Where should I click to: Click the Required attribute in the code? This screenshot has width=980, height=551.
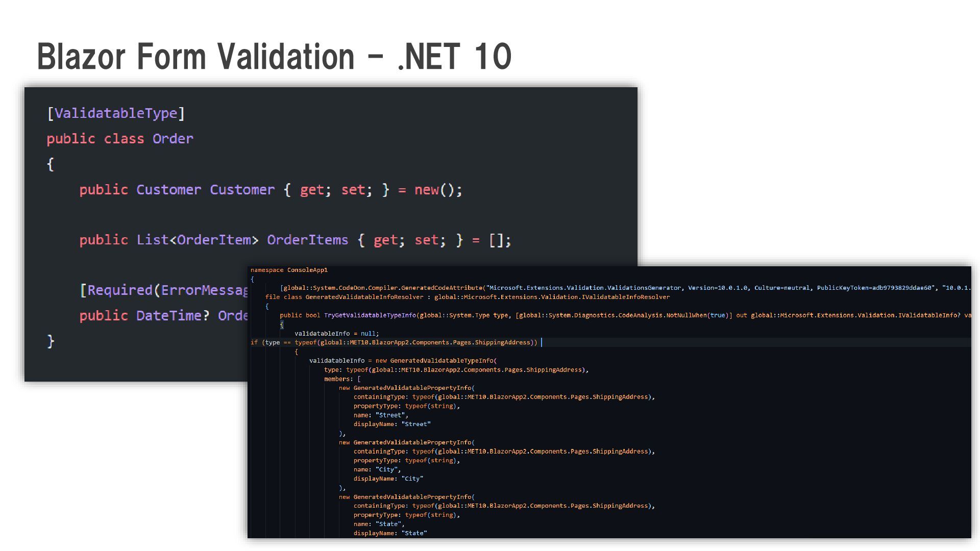pos(120,290)
